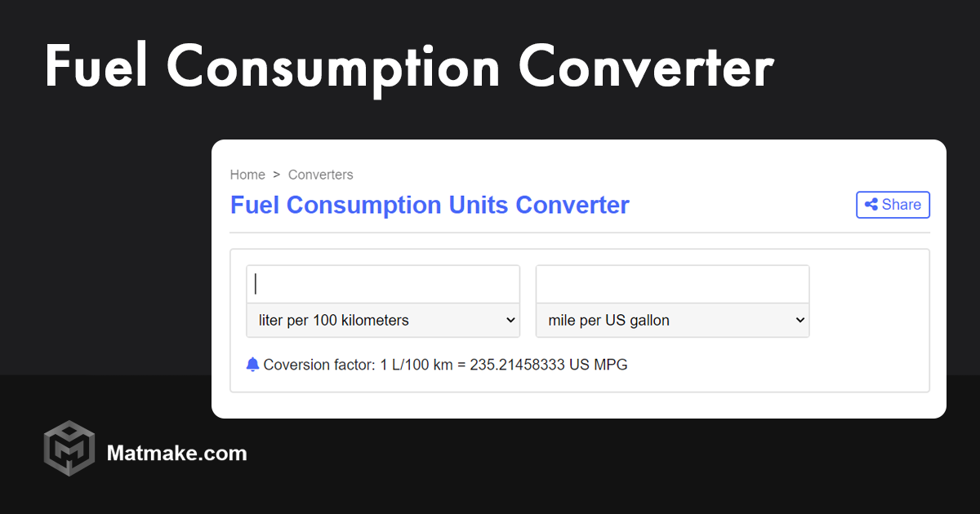This screenshot has width=980, height=514.
Task: Click the share icon in the Share button
Action: (871, 205)
